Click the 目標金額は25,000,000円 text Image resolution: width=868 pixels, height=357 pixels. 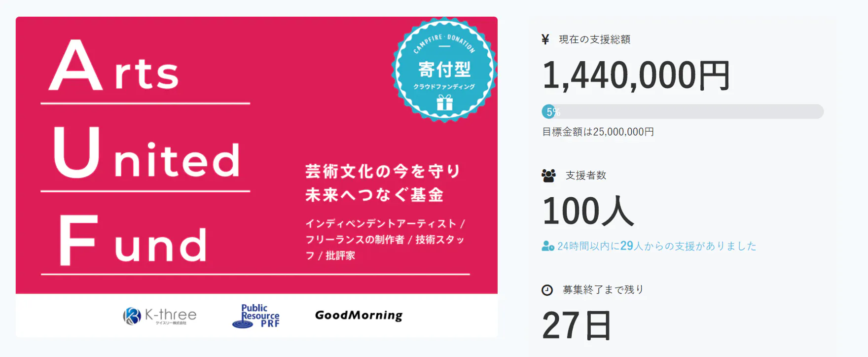tap(598, 132)
